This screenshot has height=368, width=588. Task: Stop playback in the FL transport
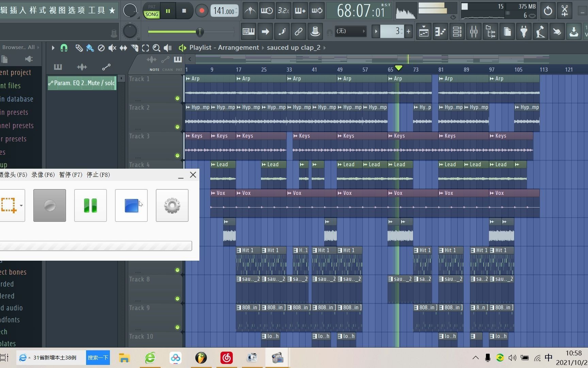pos(184,11)
